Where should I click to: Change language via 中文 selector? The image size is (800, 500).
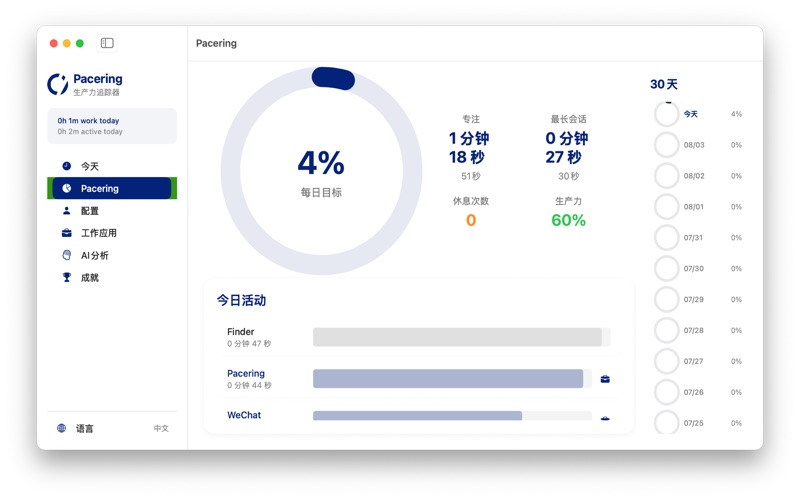(x=161, y=428)
